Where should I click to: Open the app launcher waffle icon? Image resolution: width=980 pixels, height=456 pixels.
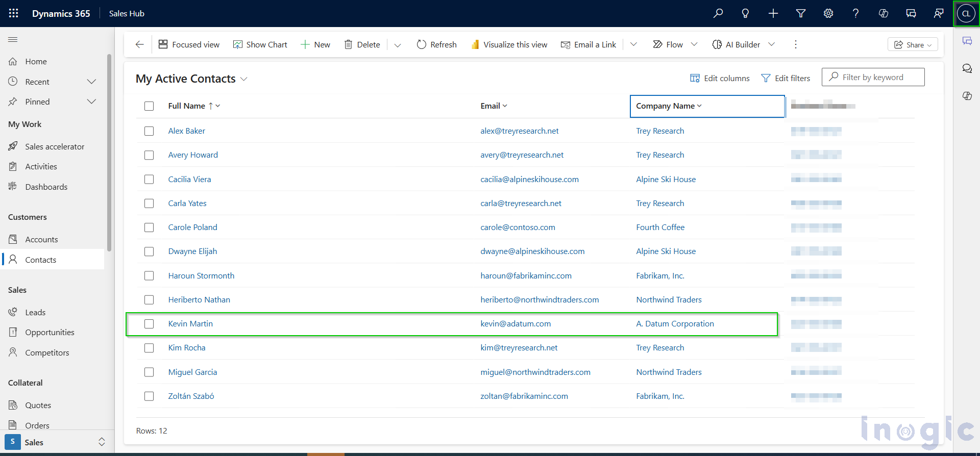coord(14,13)
